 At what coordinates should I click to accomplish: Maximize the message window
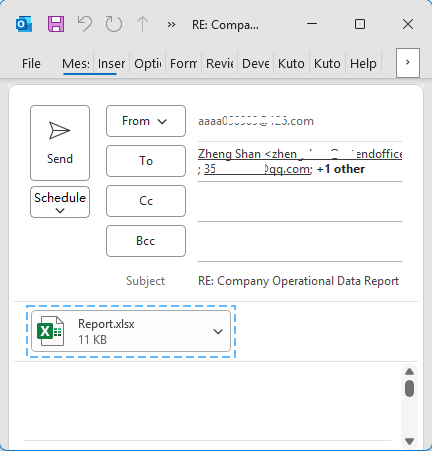(x=360, y=24)
